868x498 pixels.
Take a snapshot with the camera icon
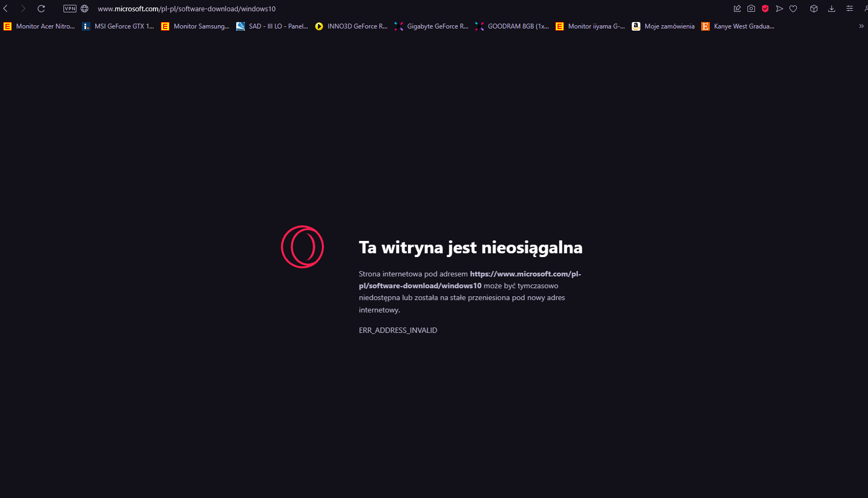751,9
